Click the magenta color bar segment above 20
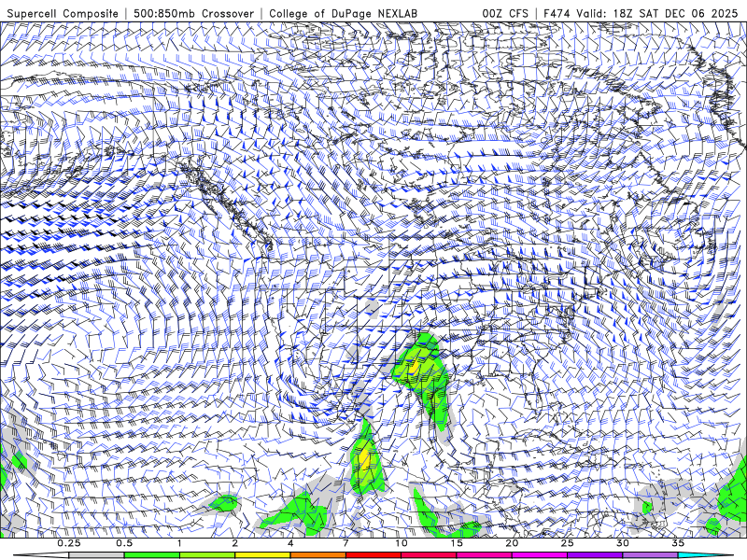 (540, 555)
